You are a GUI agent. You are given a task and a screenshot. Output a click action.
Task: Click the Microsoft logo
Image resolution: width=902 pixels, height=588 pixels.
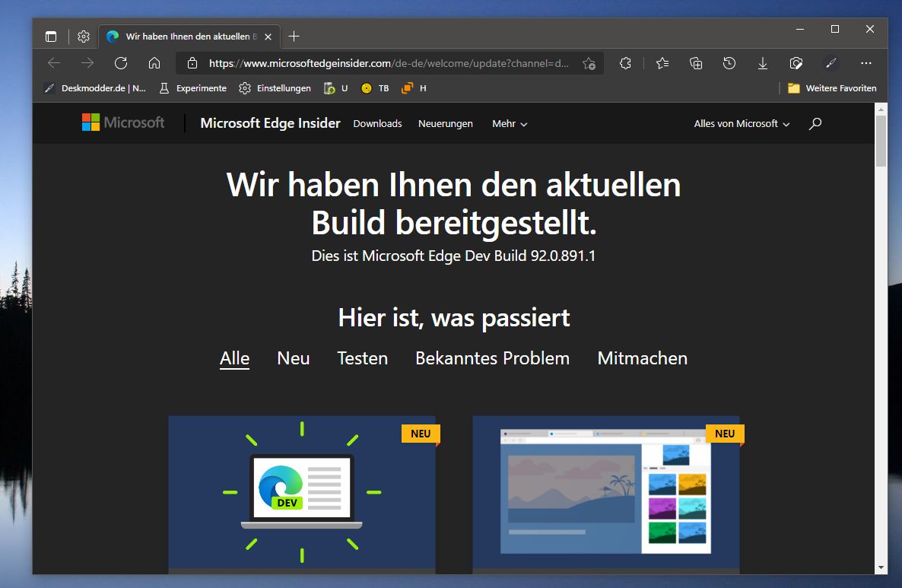(123, 122)
